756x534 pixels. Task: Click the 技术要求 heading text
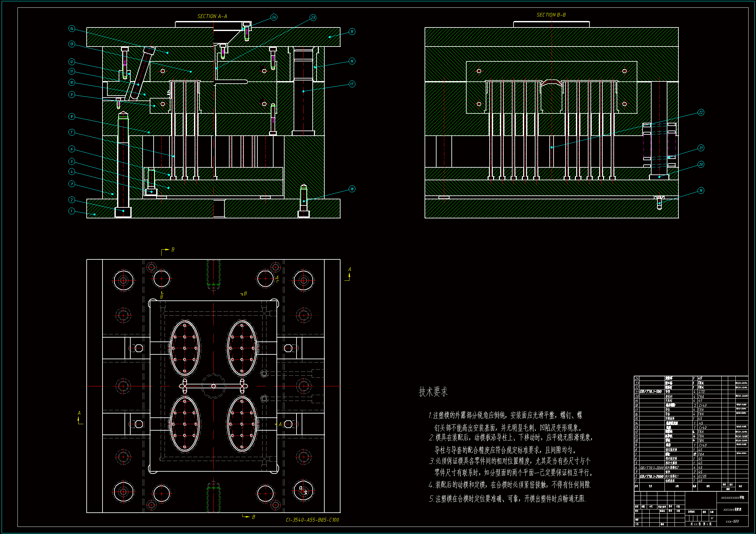coord(433,392)
